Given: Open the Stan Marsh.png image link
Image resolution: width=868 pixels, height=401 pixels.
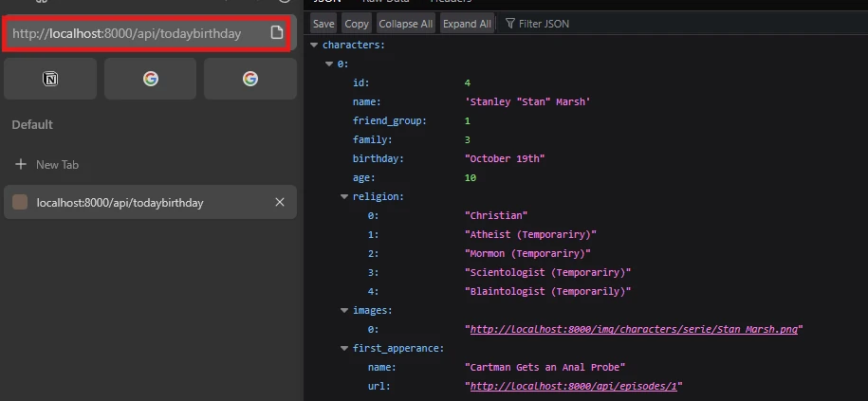Looking at the screenshot, I should pos(634,330).
